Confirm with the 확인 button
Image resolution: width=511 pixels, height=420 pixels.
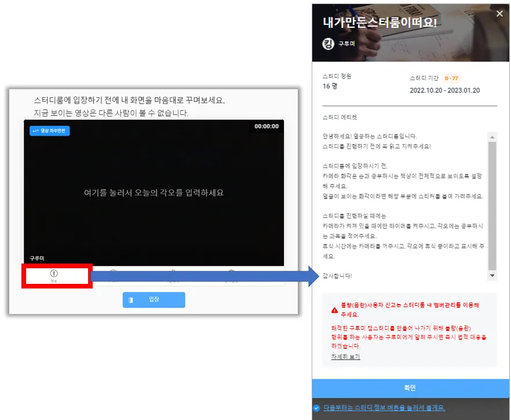[x=410, y=388]
